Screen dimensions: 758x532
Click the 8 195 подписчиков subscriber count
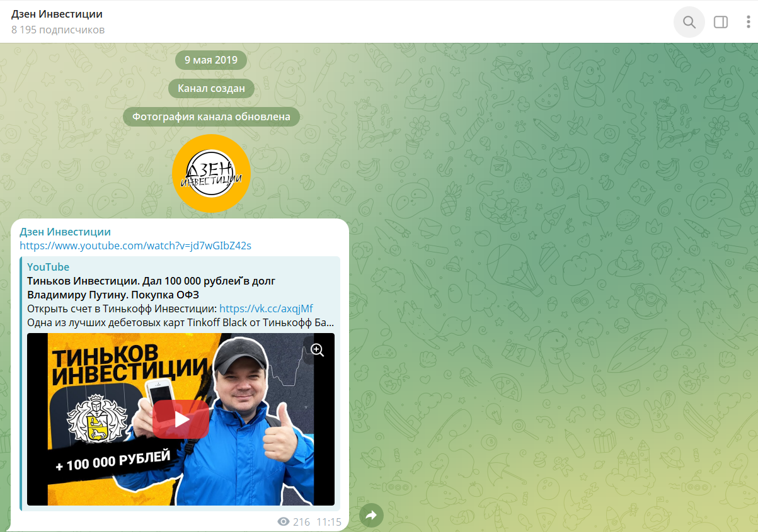point(58,30)
